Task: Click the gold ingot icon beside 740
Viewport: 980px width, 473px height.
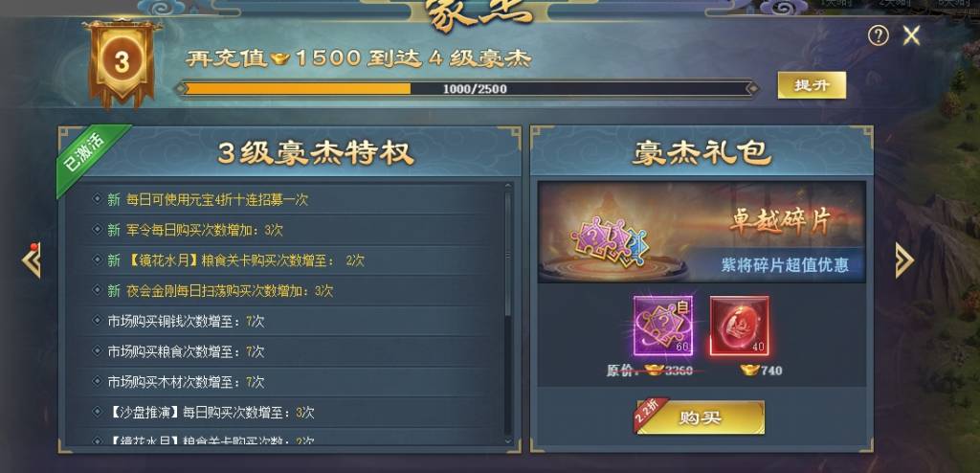Action: tap(749, 371)
